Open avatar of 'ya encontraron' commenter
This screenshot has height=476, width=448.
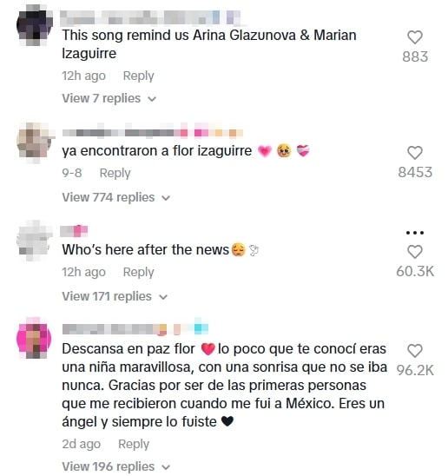[34, 142]
